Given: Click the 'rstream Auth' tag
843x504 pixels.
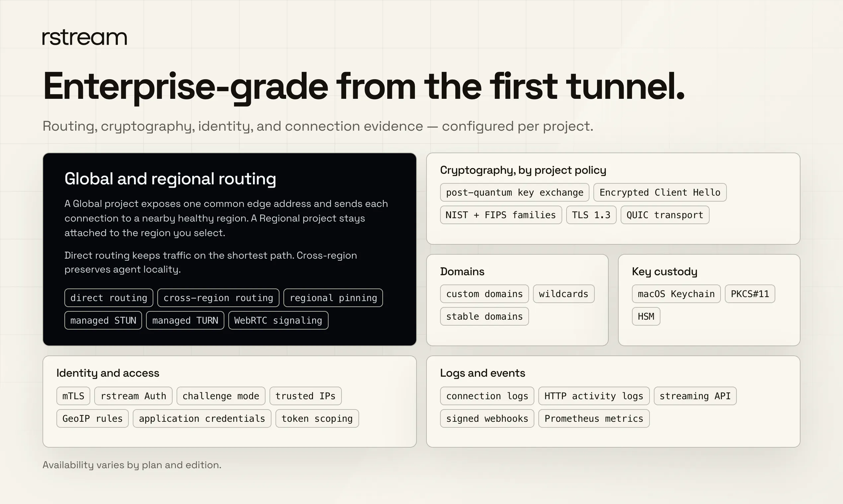Looking at the screenshot, I should 134,396.
